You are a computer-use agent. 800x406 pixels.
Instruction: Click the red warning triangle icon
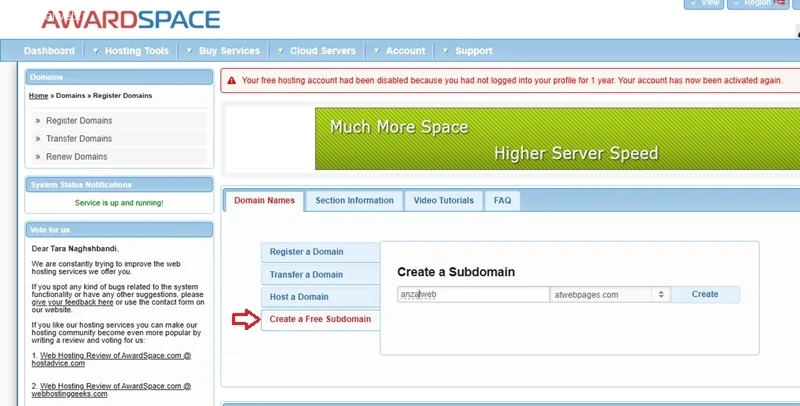(232, 81)
